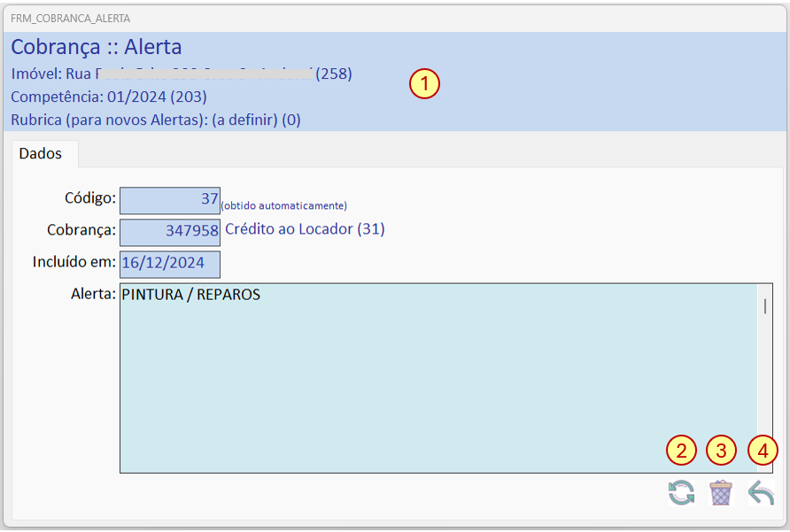Click the '(obtido automaticamente)' note

(284, 205)
